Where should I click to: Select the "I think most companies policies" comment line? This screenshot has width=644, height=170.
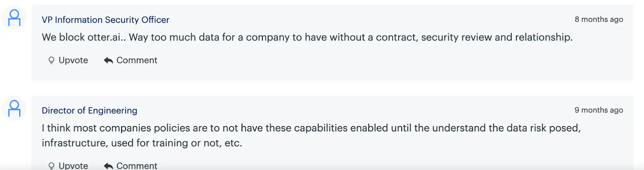point(311,128)
